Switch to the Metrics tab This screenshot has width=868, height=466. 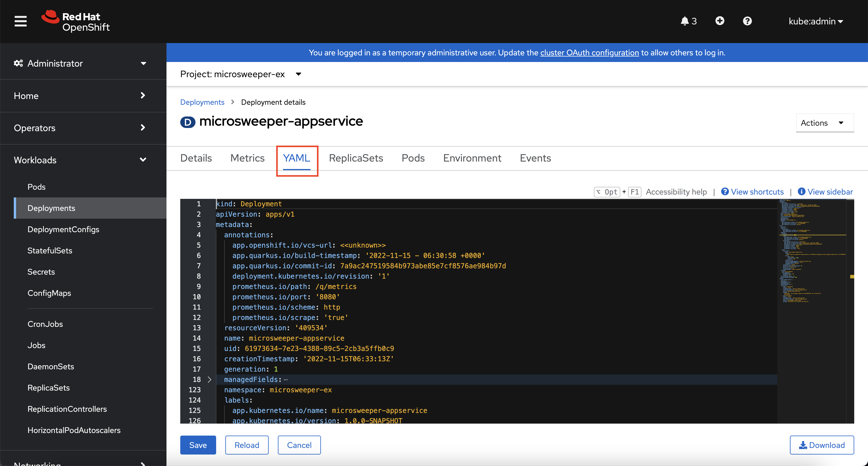point(247,158)
